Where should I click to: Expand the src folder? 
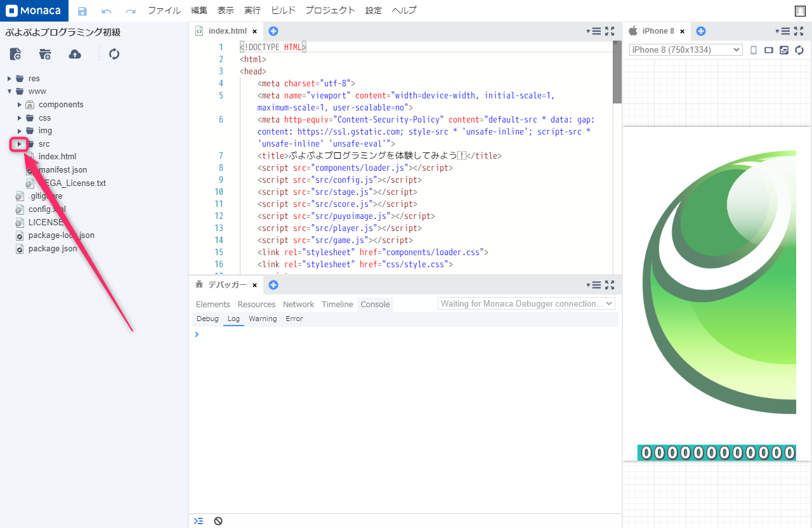(20, 144)
